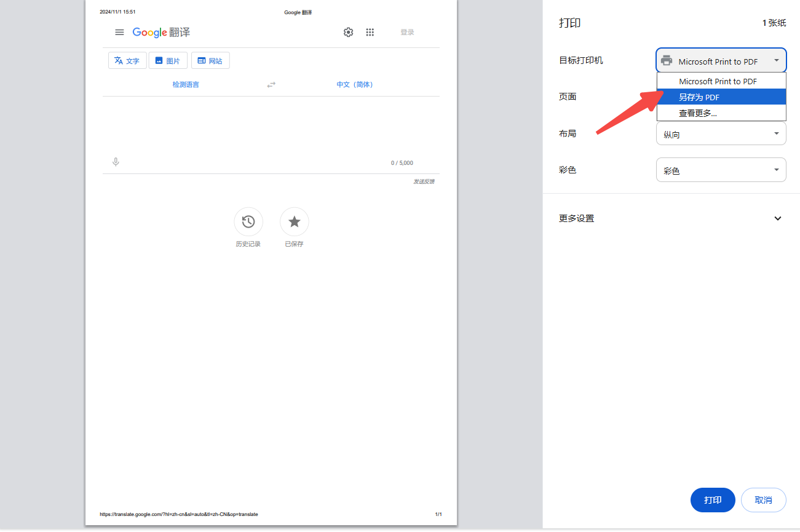
Task: Open "查看更多..." in the printer list
Action: pyautogui.click(x=721, y=113)
